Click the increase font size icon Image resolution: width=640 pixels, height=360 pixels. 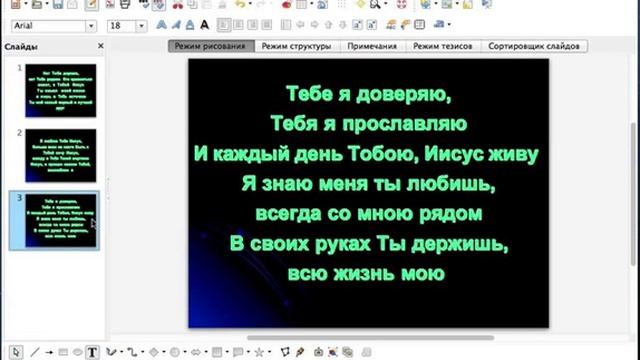[x=357, y=25]
